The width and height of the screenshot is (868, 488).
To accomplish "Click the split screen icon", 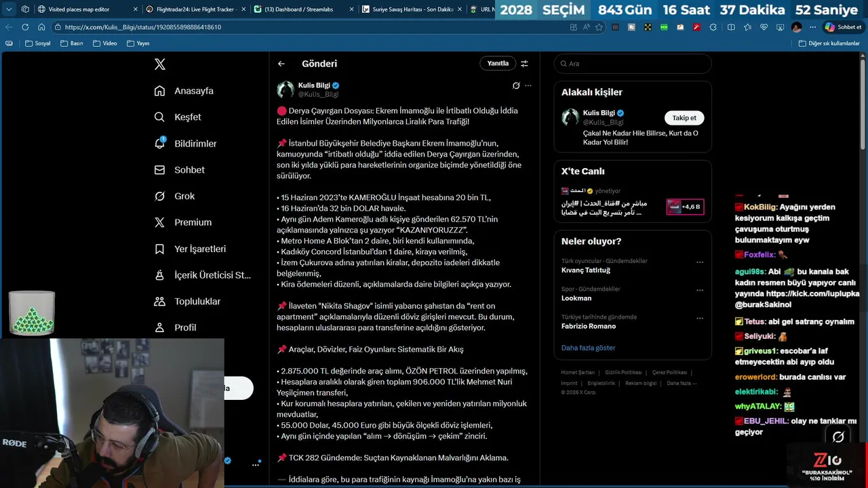I will (x=731, y=27).
